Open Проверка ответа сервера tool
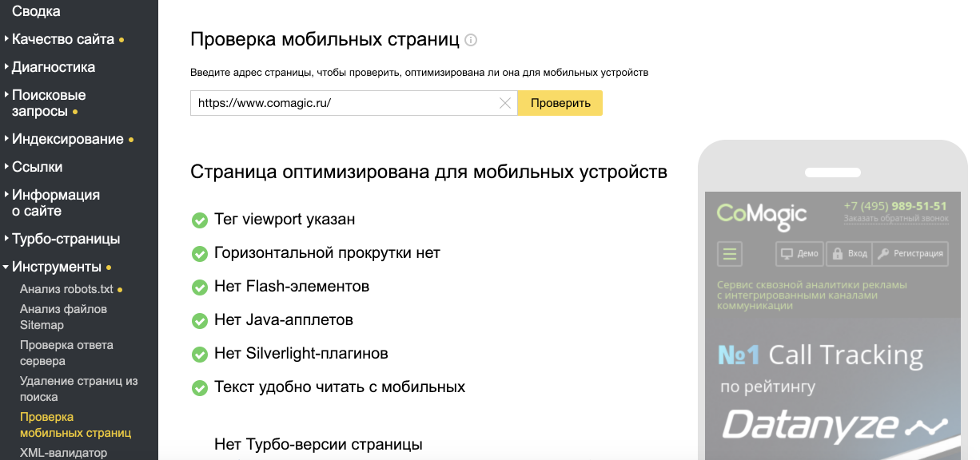Image resolution: width=980 pixels, height=460 pixels. pos(66,353)
